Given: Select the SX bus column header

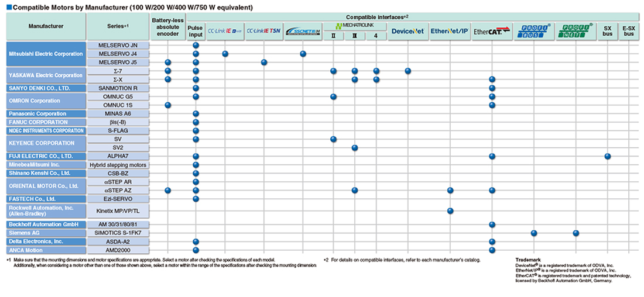Looking at the screenshot, I should tap(608, 31).
